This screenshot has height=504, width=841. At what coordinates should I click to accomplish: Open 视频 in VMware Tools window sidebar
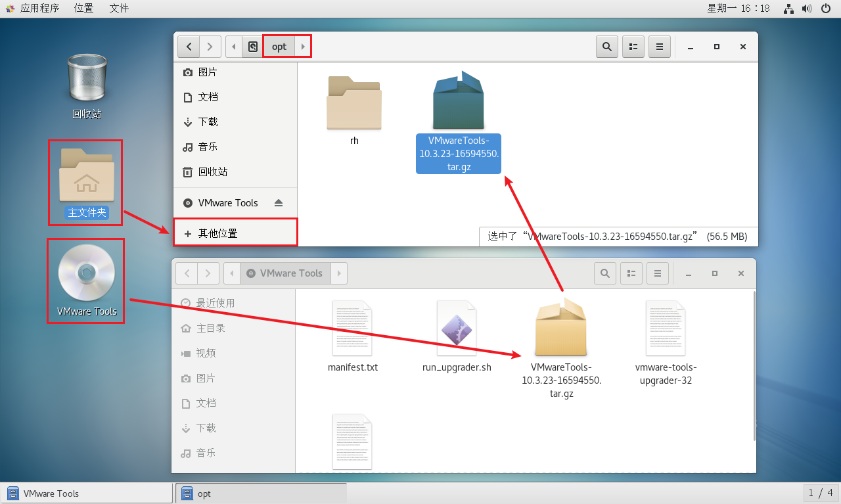click(x=233, y=354)
